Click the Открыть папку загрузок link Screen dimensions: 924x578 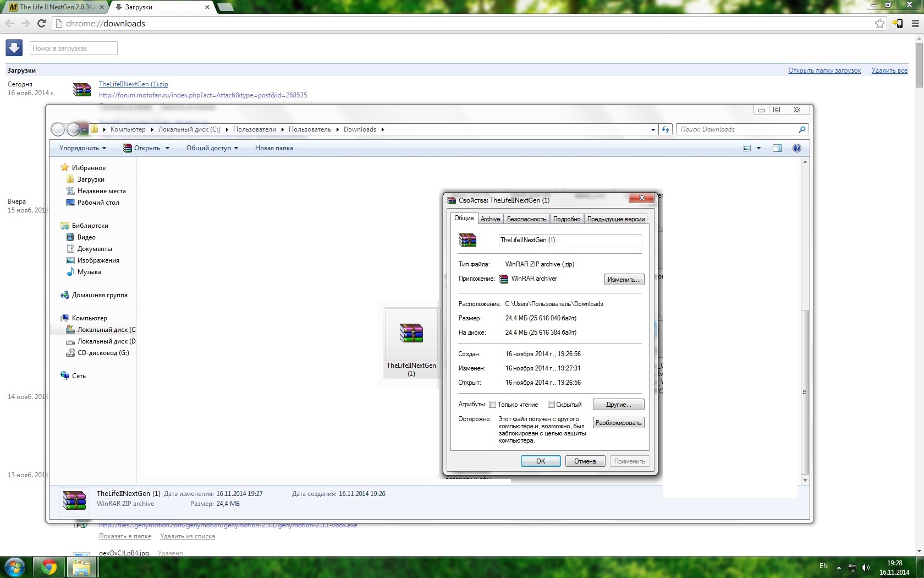pos(824,70)
